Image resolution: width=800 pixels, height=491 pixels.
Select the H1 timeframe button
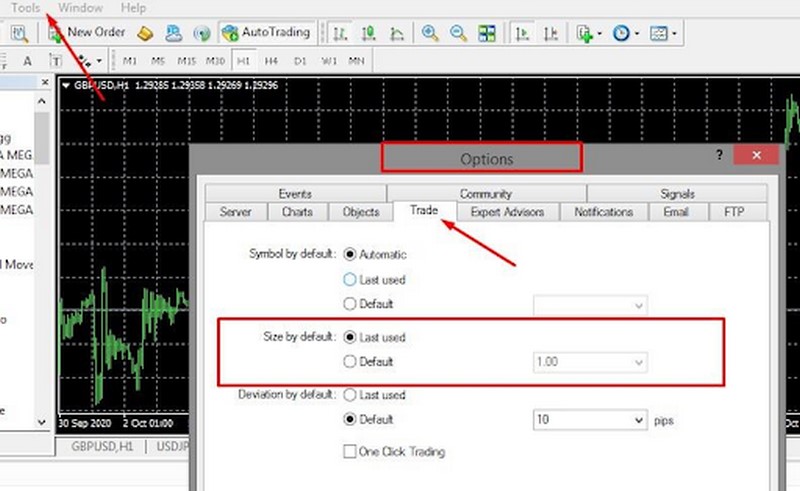(x=243, y=61)
